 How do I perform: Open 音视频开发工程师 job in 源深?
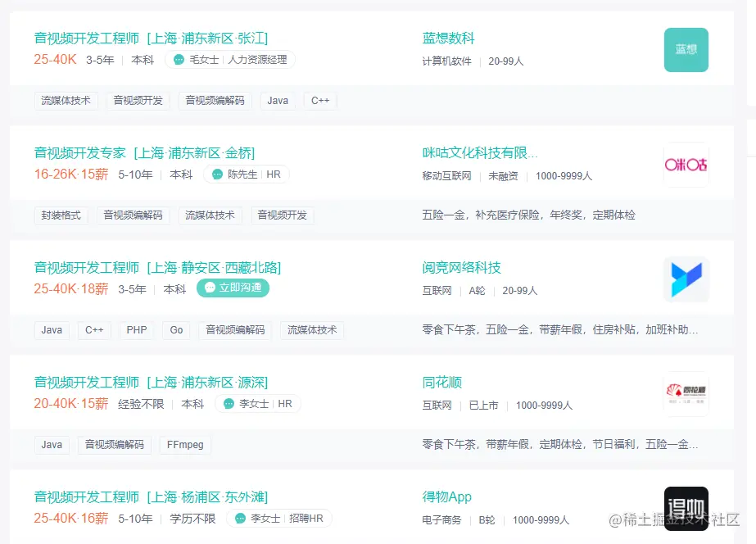click(x=151, y=383)
